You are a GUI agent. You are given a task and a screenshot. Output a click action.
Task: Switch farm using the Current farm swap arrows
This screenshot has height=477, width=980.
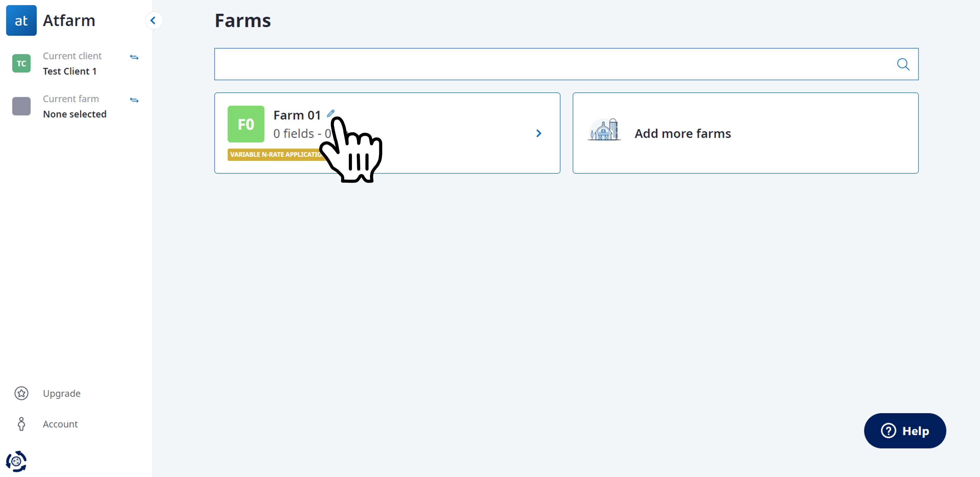point(134,100)
